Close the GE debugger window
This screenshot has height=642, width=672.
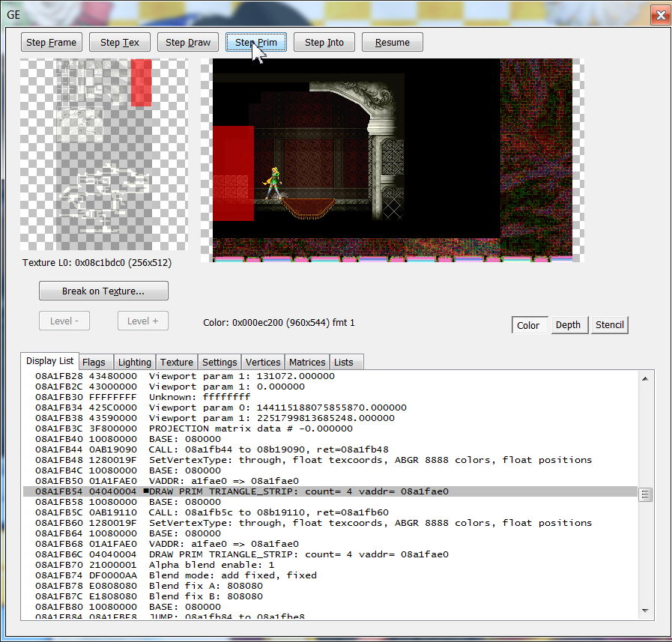click(659, 14)
